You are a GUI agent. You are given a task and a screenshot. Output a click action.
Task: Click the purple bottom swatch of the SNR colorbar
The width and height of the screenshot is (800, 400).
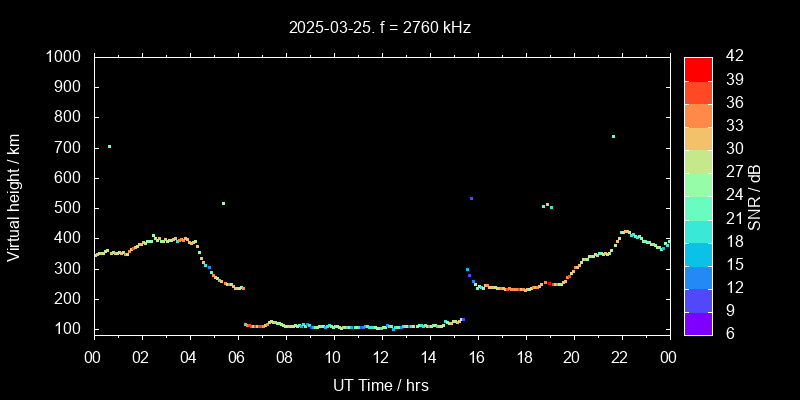(698, 323)
